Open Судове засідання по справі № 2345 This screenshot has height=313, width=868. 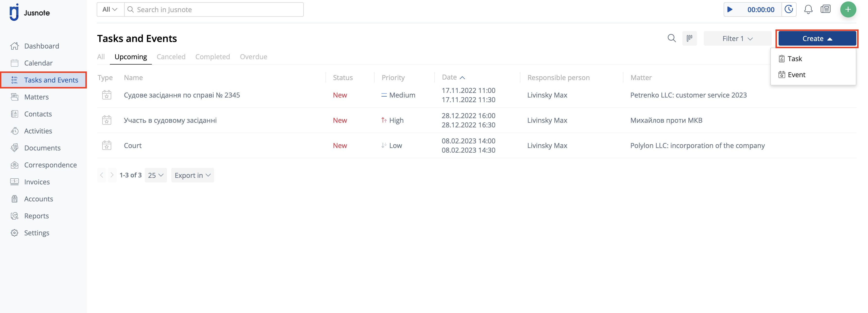point(182,95)
